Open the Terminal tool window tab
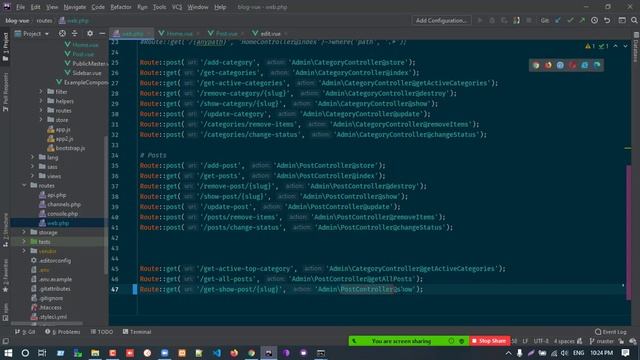The image size is (640, 360). coord(137,332)
